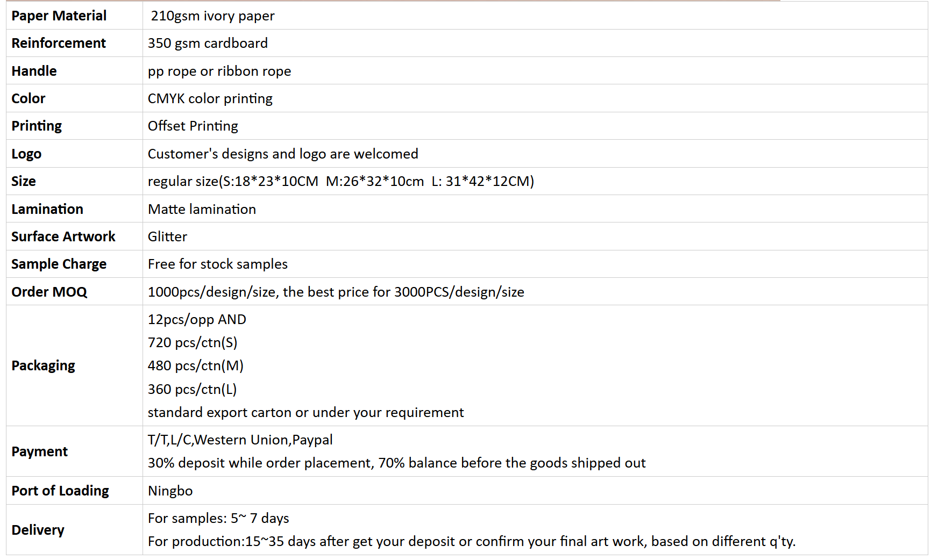Click the Surface Artwork label
Screen dimensions: 931x560
[63, 236]
